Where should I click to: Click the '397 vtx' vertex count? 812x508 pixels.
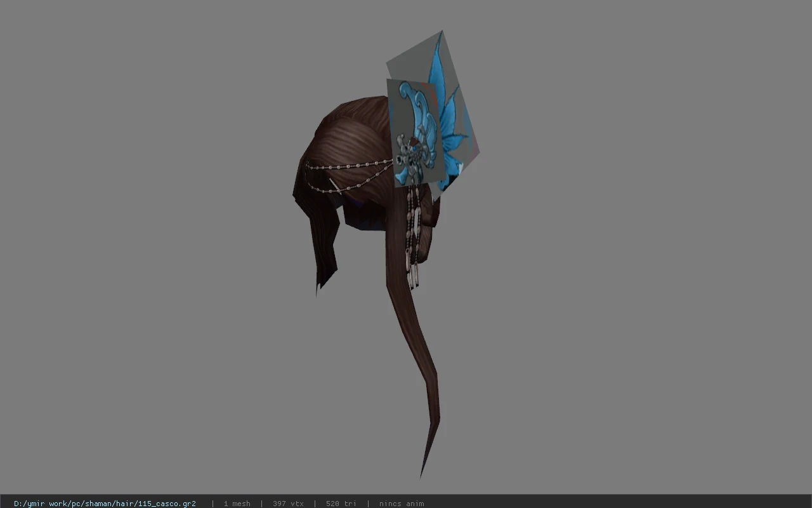(x=288, y=504)
